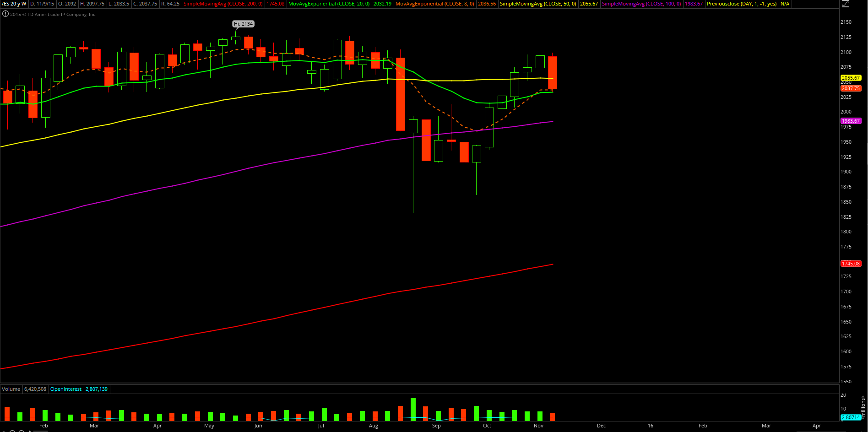Click the Hi: 2134 price bubble
The height and width of the screenshot is (432, 868).
click(x=243, y=24)
